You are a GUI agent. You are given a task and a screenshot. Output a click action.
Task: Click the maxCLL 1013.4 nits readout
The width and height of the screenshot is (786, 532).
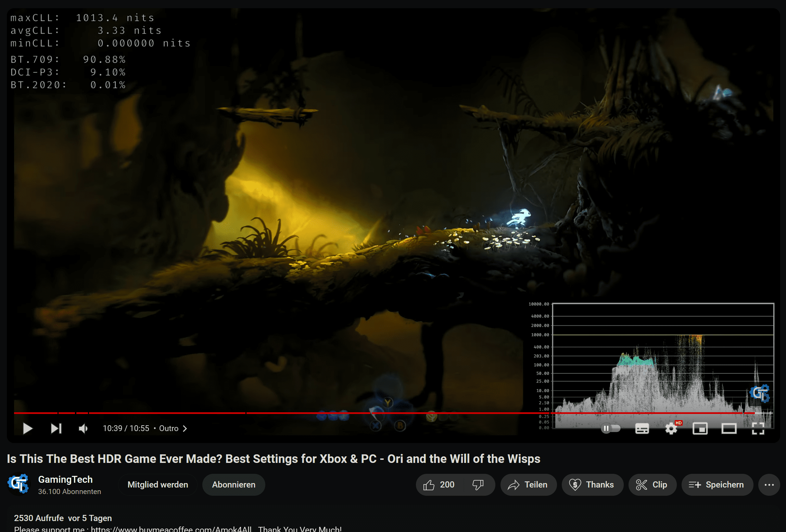coord(83,18)
